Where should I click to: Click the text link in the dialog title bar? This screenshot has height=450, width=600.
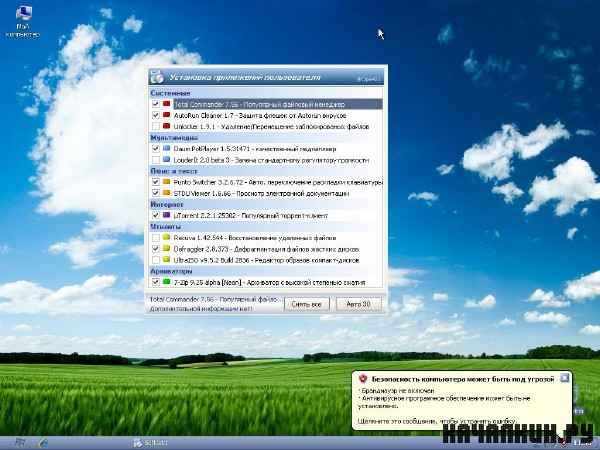tap(368, 79)
